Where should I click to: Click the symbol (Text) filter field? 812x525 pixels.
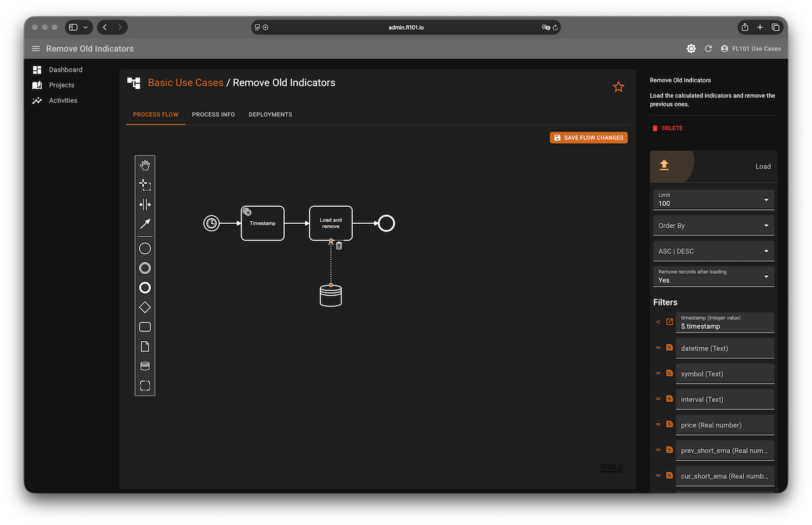click(x=725, y=373)
